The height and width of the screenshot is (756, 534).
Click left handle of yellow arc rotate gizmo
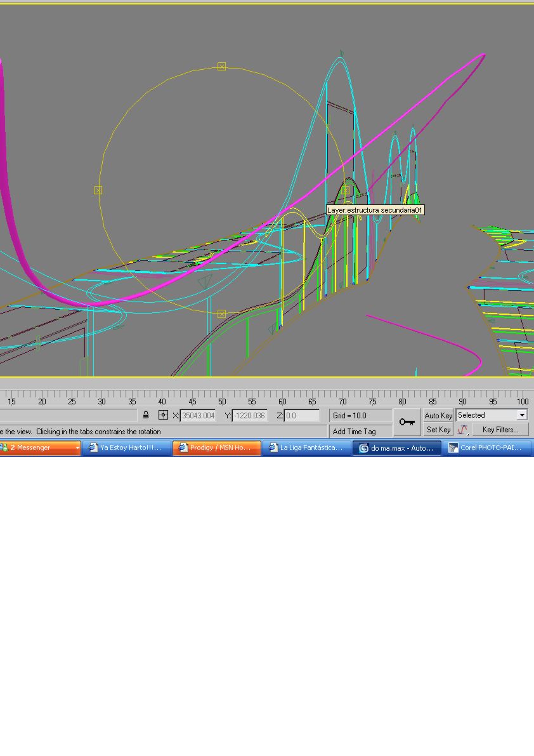pos(98,190)
